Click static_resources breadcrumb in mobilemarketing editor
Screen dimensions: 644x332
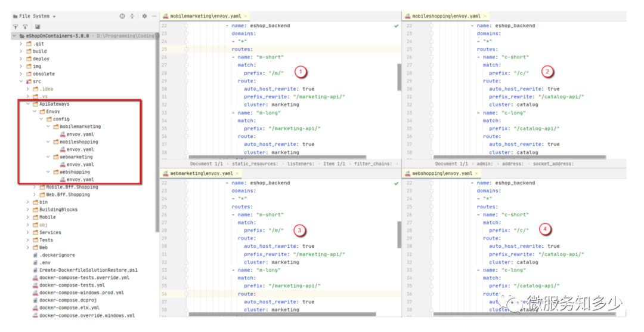click(255, 164)
